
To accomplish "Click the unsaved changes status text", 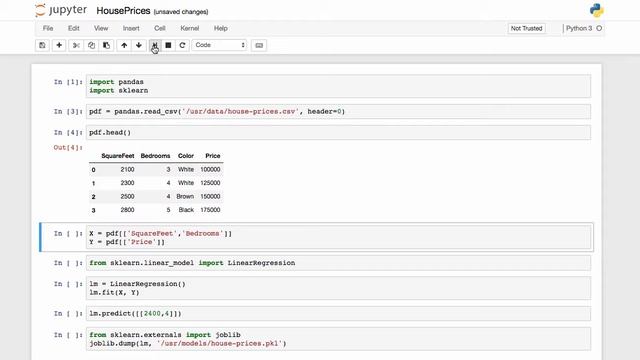I will pyautogui.click(x=181, y=12).
